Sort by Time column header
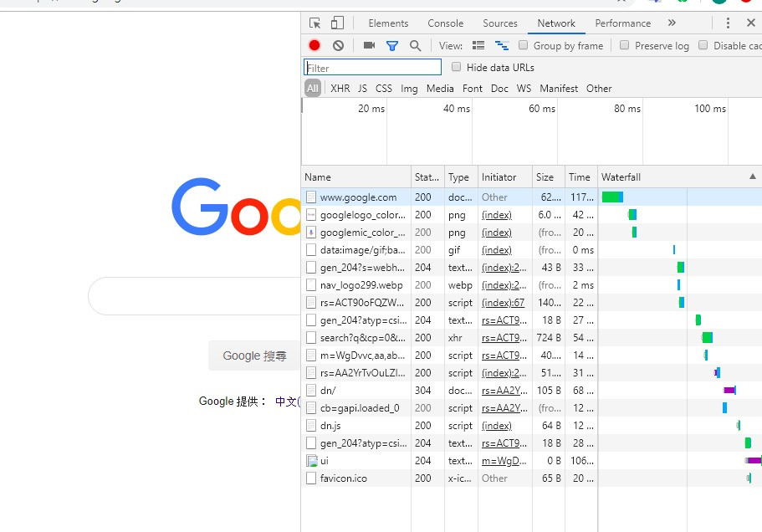 (x=581, y=176)
